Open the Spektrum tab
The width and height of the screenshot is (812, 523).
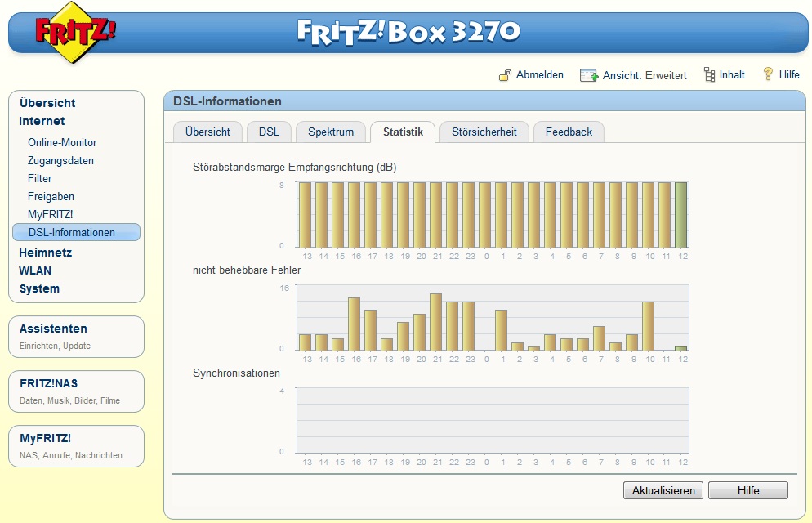(331, 132)
